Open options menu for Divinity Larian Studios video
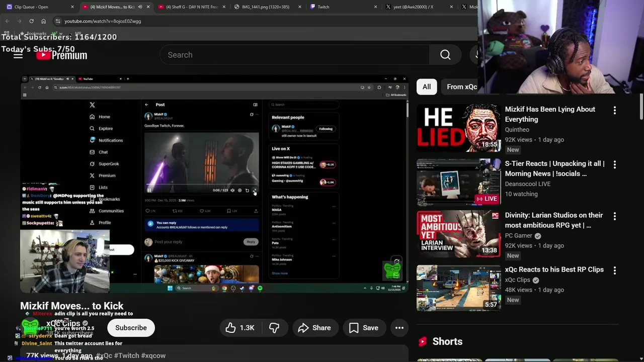This screenshot has height=362, width=644. 615,216
